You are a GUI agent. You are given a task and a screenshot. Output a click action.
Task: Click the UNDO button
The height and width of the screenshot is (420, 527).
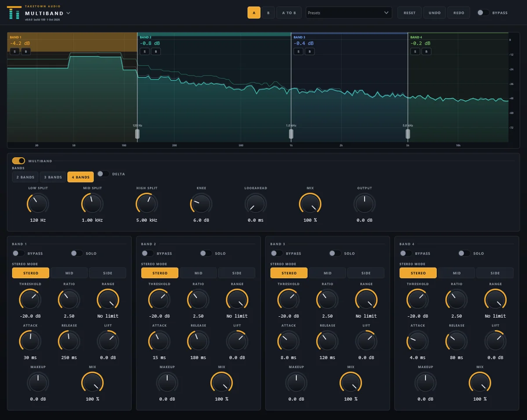click(x=435, y=13)
